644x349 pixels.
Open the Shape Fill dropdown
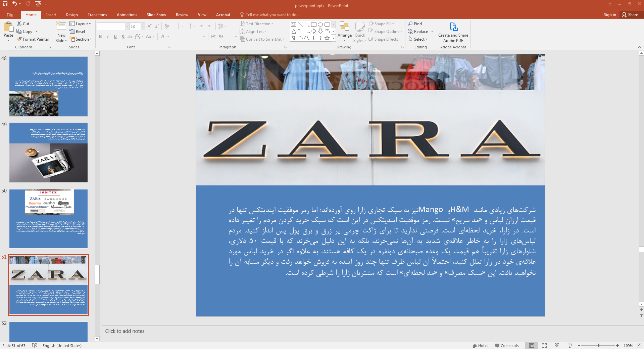(381, 24)
